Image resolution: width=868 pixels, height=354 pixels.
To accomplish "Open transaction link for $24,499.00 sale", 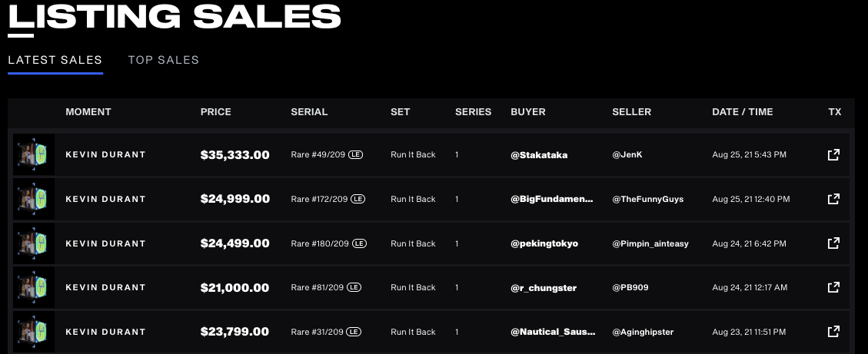I will click(833, 243).
